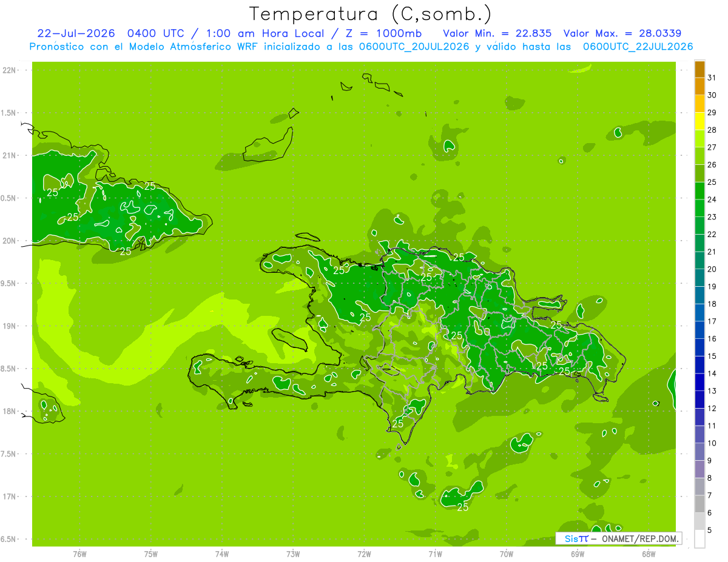Click the 68W longitude axis label
Screen dimensions: 728x562
(649, 554)
